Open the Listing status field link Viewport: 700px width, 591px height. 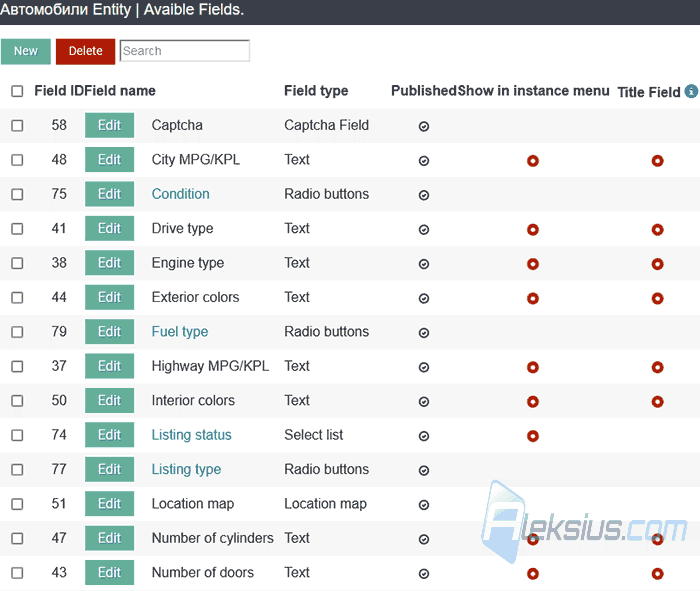[192, 435]
